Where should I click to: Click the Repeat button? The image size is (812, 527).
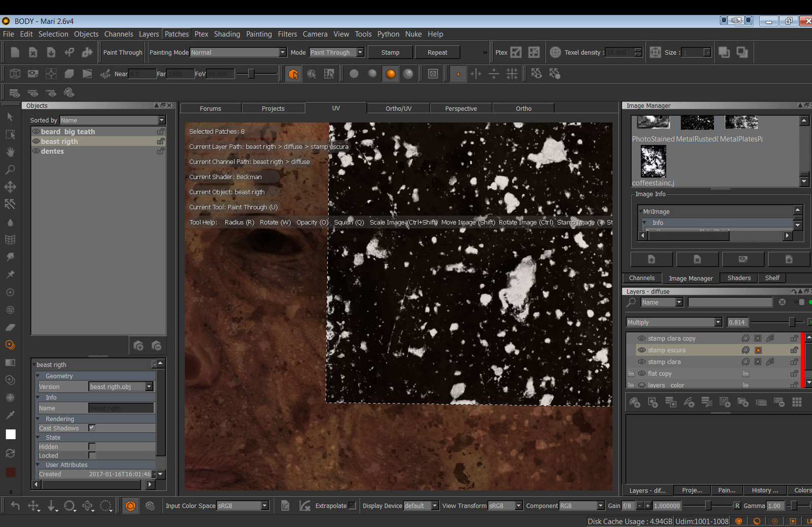[437, 52]
